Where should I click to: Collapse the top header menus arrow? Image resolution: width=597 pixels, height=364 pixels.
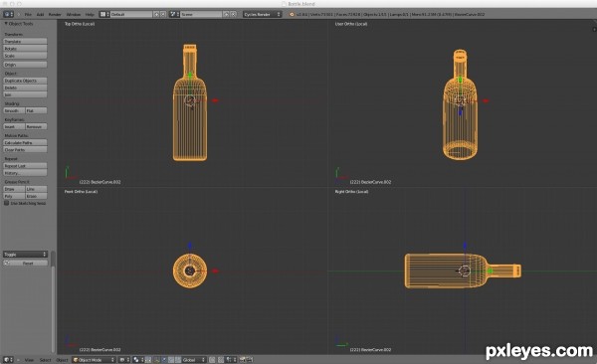(x=18, y=14)
